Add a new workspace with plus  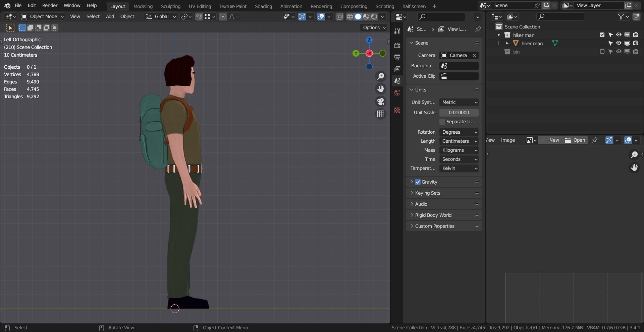point(434,6)
